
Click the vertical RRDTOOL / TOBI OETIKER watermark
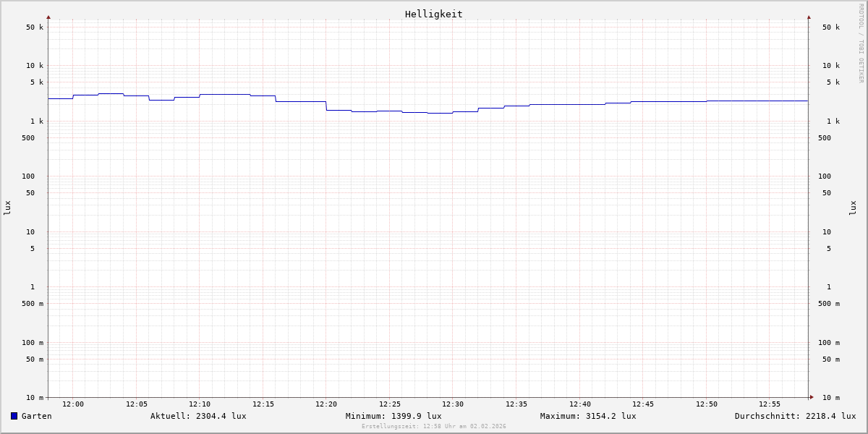(861, 43)
